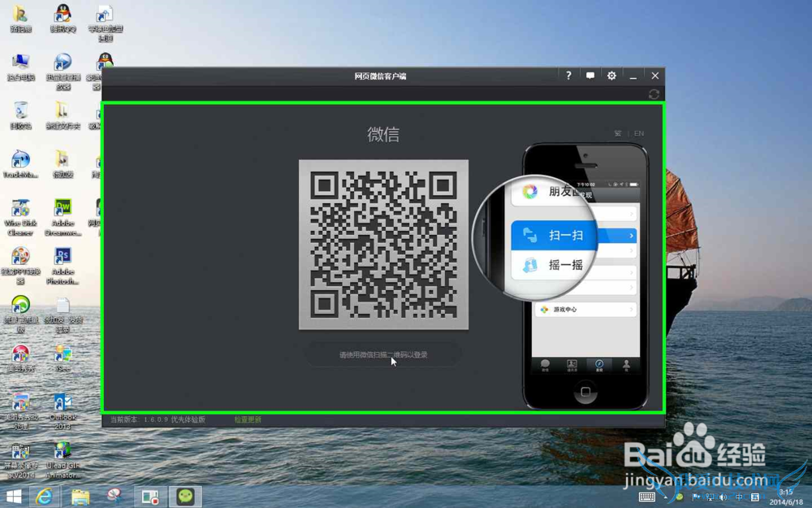Screen dimensions: 812x508
Task: Open the Windows Start button
Action: point(14,497)
